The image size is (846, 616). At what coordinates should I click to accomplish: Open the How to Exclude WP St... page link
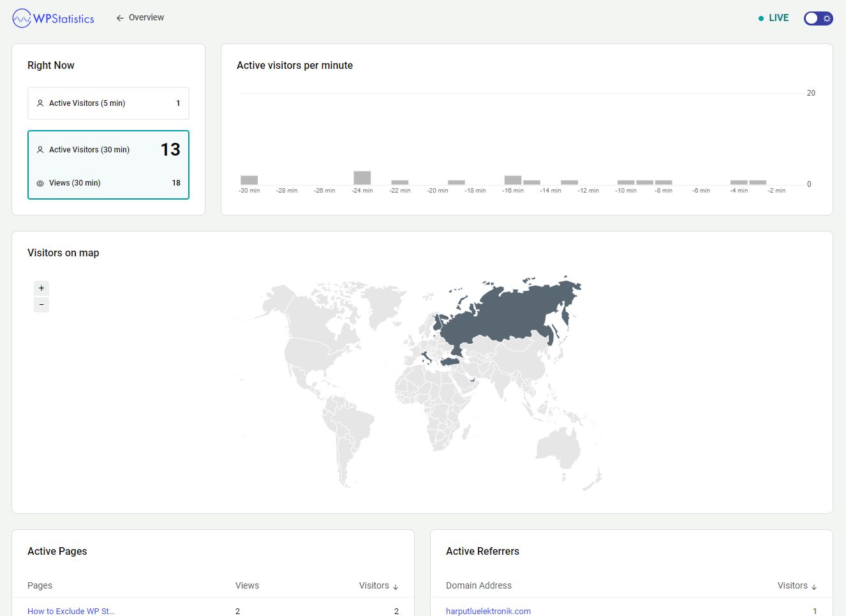[x=71, y=611]
